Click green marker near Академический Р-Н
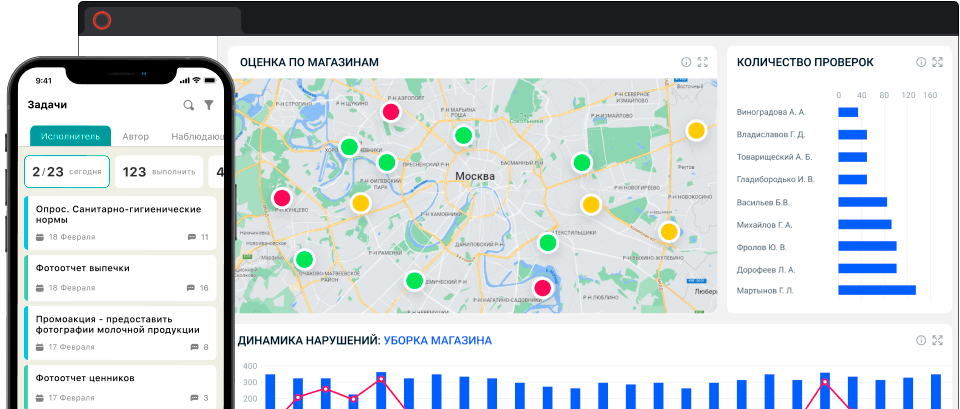 [414, 281]
